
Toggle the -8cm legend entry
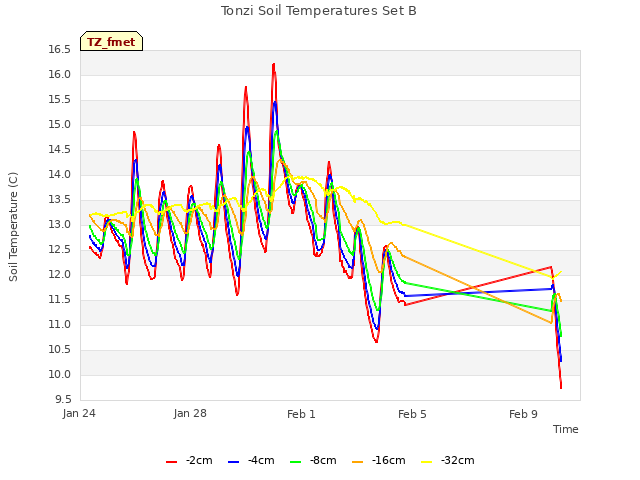pyautogui.click(x=313, y=460)
